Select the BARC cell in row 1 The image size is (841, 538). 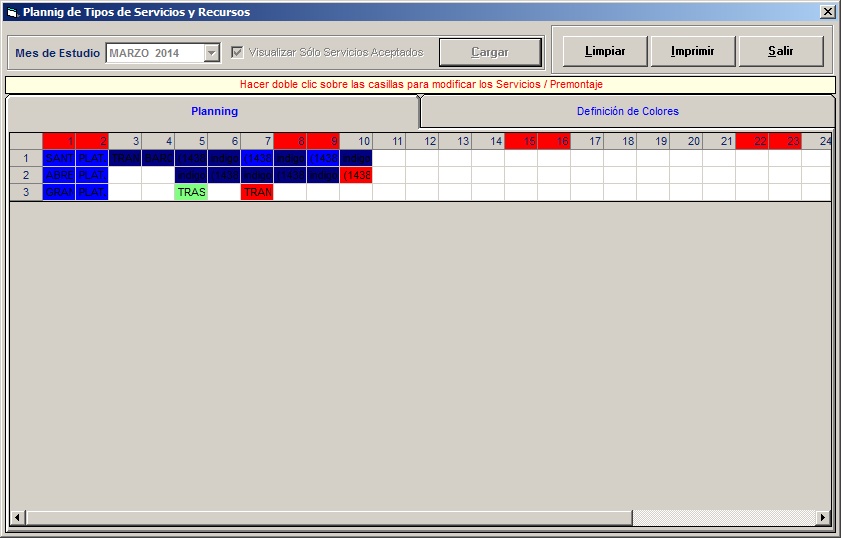158,158
